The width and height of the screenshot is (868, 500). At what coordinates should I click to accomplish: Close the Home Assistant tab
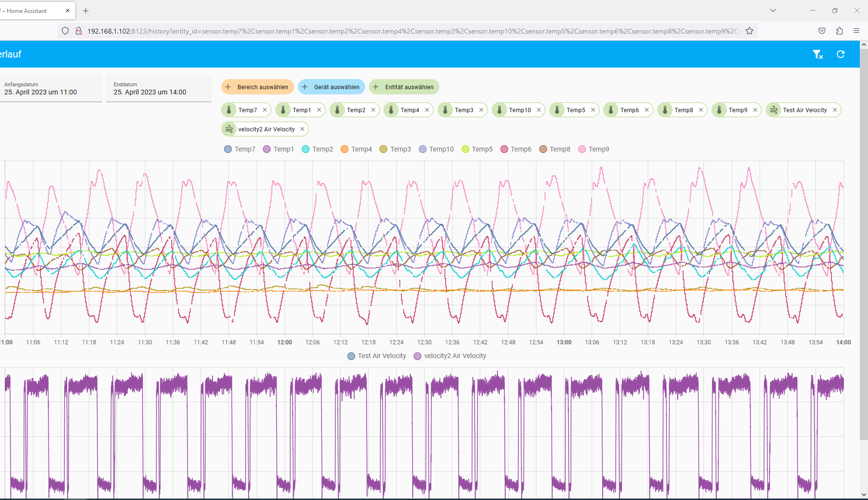pyautogui.click(x=68, y=11)
